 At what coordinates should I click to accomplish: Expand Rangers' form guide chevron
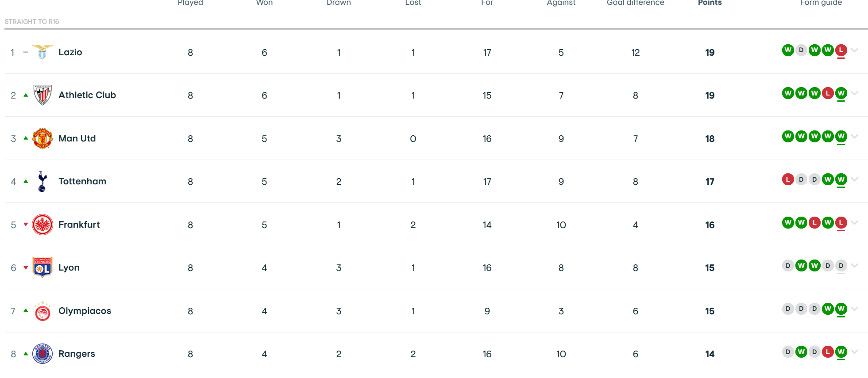(855, 352)
